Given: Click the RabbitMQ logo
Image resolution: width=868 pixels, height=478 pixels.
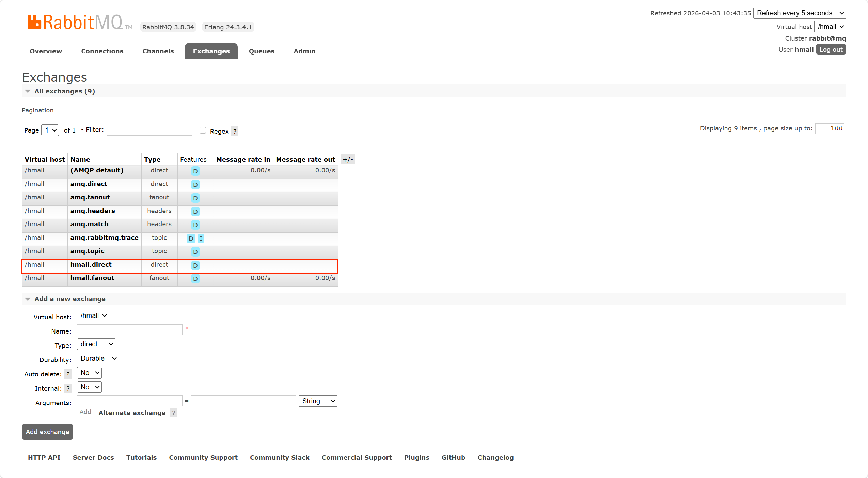Looking at the screenshot, I should tap(75, 22).
